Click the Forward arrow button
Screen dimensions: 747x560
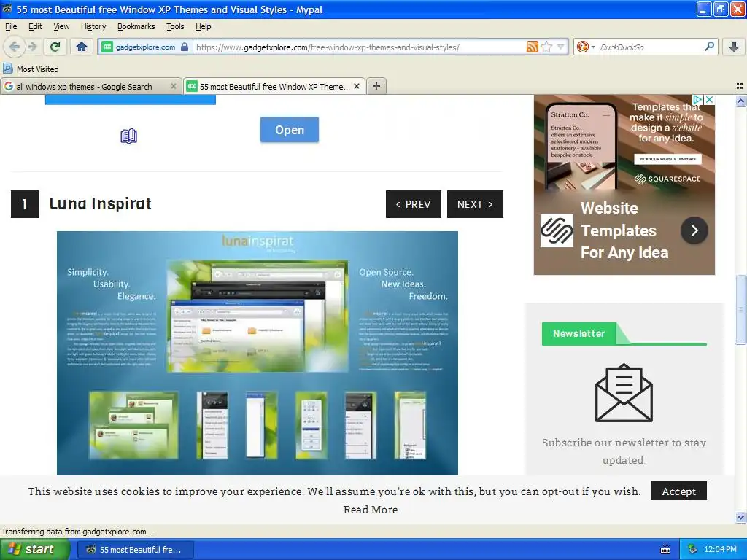point(32,47)
